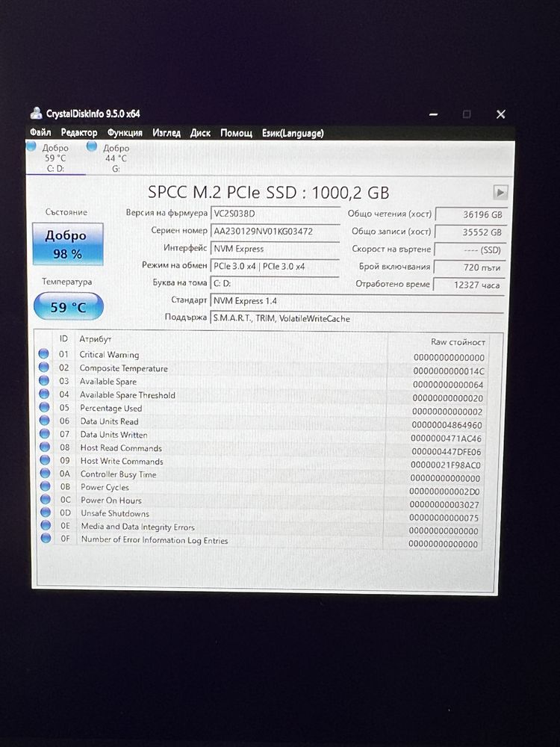
Task: Select the Host Read Commands attribute text
Action: tap(121, 447)
